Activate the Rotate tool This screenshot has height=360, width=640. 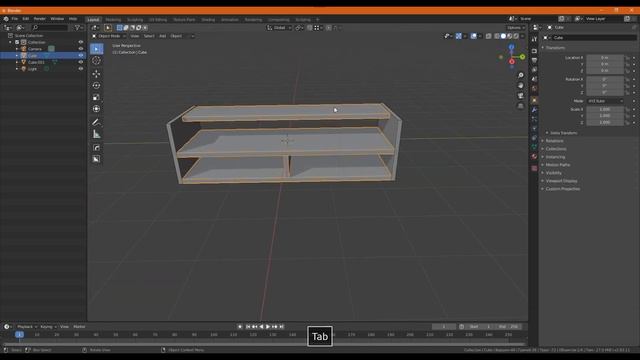click(96, 85)
